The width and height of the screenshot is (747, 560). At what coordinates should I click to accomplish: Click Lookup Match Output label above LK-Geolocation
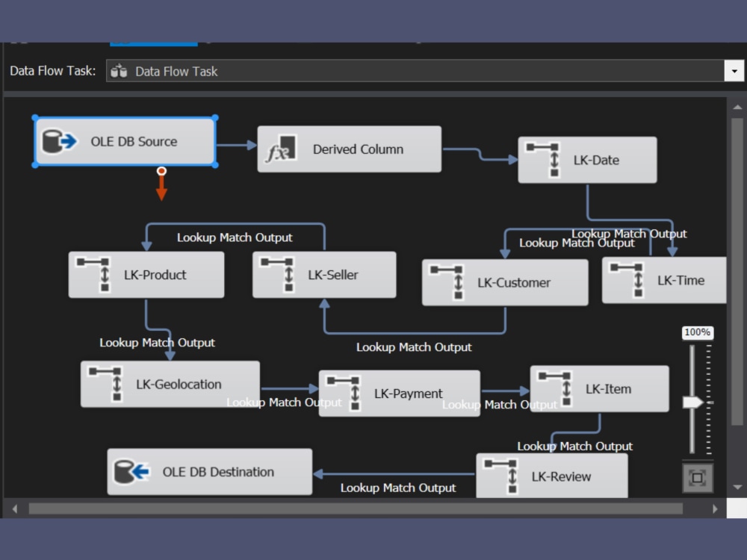click(157, 343)
